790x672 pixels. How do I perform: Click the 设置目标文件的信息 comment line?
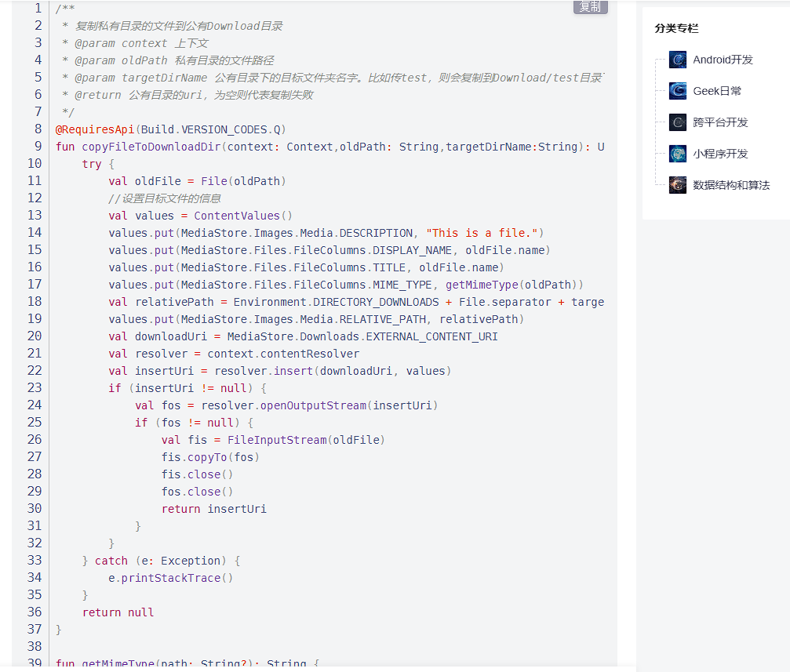pos(165,198)
